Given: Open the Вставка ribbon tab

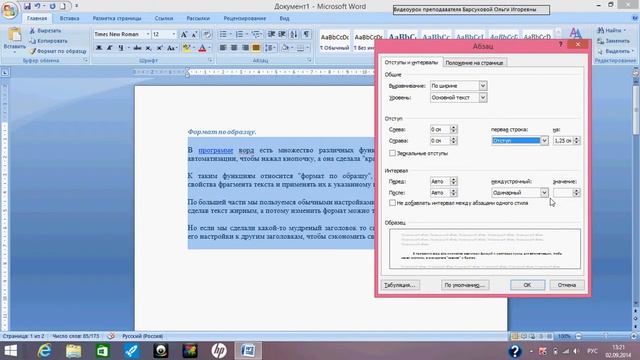Looking at the screenshot, I should [69, 18].
